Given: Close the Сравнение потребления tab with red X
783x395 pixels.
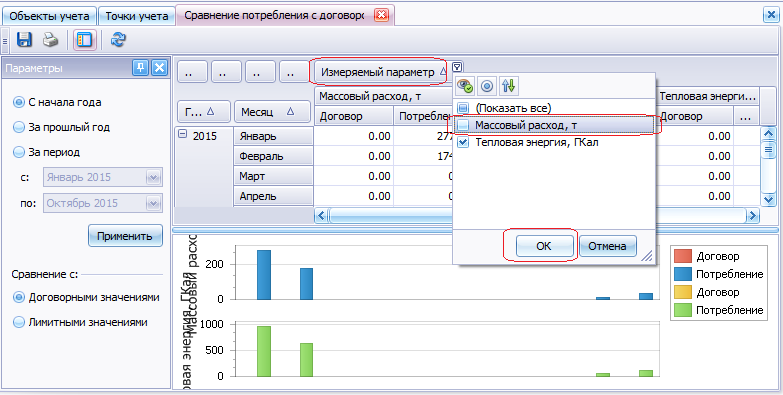Looking at the screenshot, I should [381, 15].
